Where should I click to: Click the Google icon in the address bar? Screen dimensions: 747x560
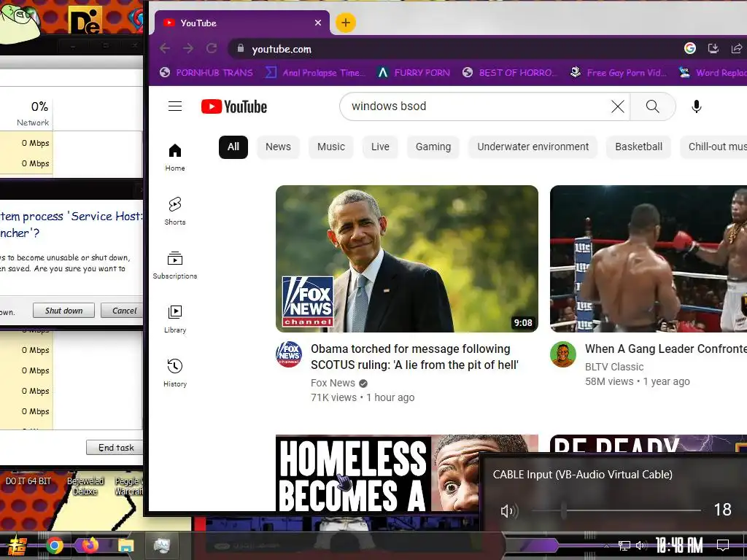click(690, 48)
